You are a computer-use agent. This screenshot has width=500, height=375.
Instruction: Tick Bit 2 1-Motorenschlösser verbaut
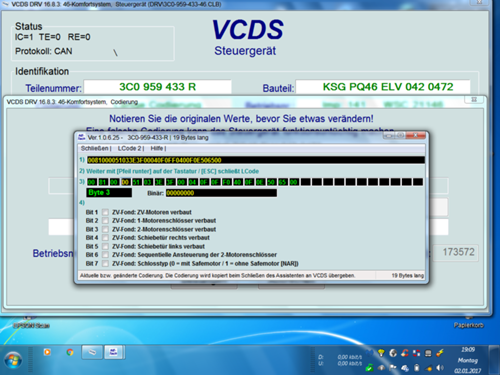(x=105, y=220)
